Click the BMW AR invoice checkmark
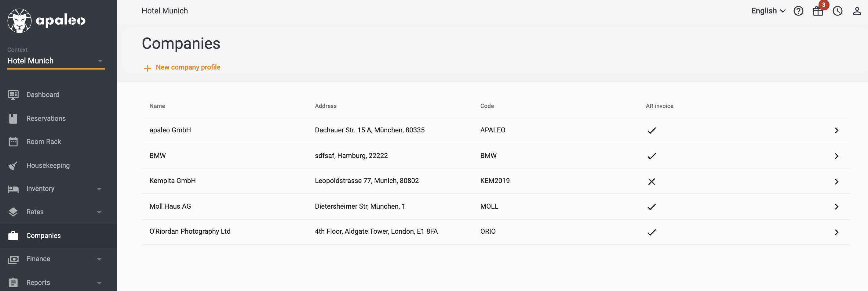The width and height of the screenshot is (868, 291). click(651, 156)
